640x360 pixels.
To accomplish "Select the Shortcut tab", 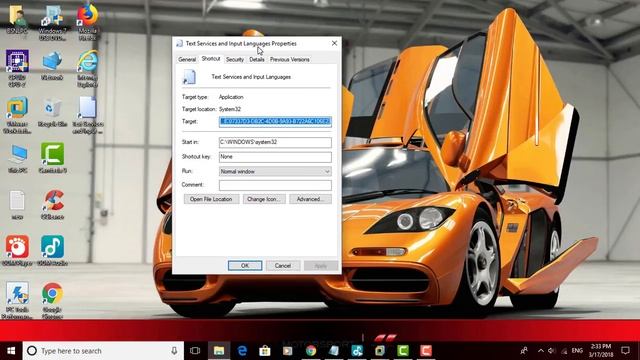I will pos(211,59).
